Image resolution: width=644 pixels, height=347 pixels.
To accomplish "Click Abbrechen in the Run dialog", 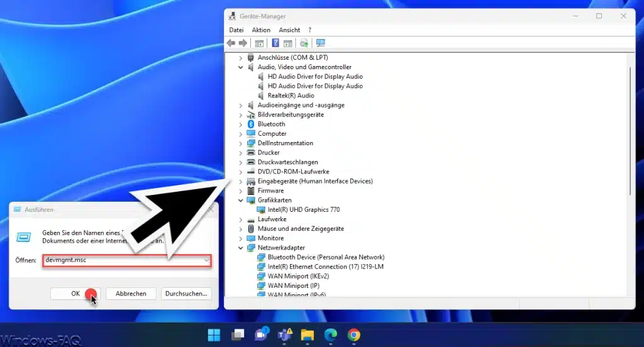I will [131, 294].
